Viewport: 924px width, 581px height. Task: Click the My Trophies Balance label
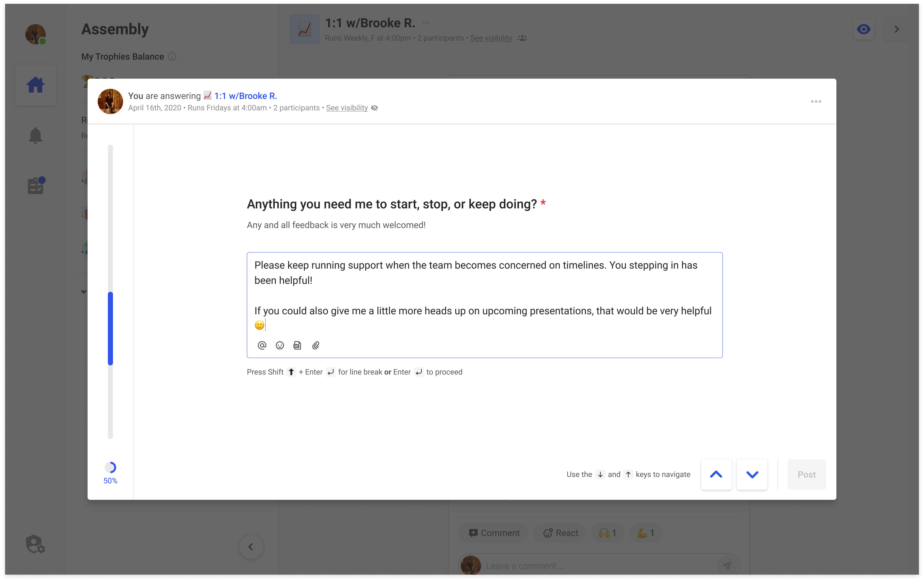[123, 57]
